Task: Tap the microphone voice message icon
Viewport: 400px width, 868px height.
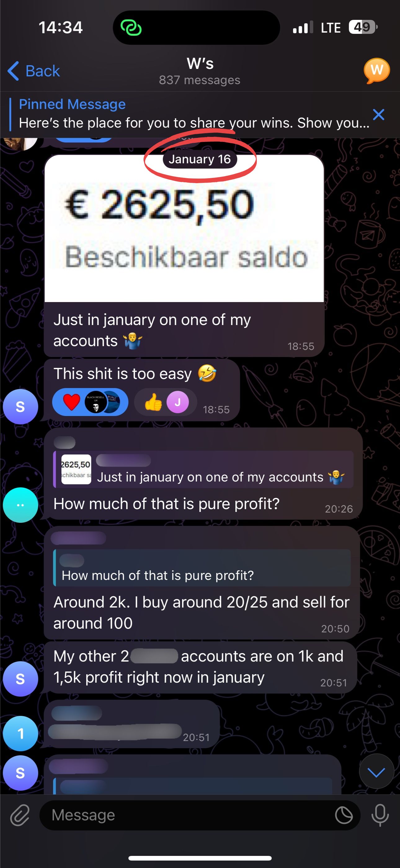Action: 380,815
